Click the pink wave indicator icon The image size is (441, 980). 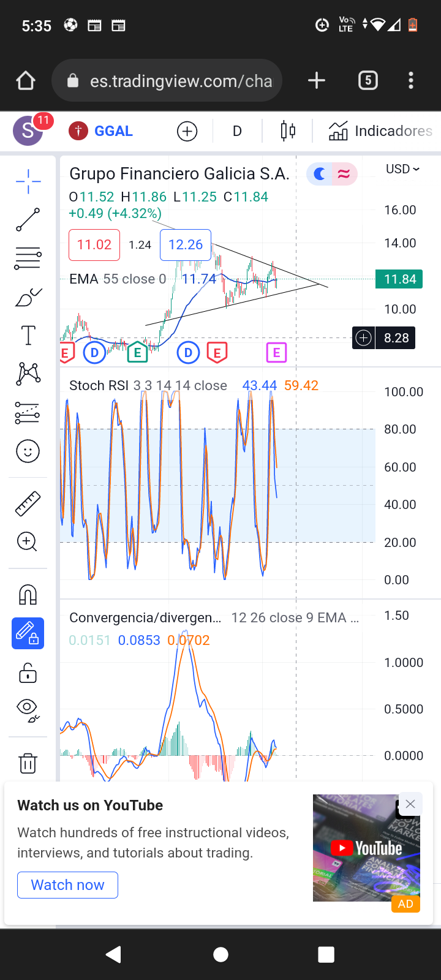(x=344, y=175)
